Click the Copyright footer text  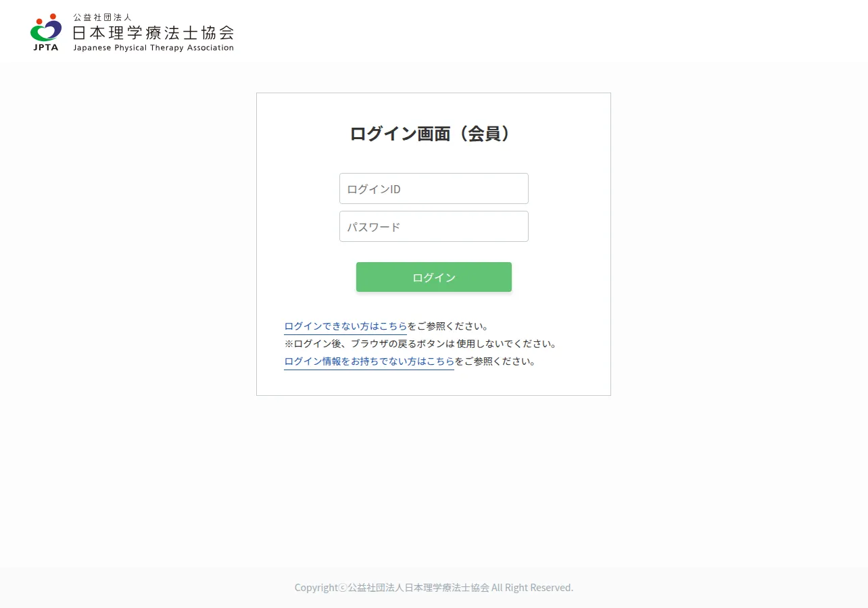[434, 588]
